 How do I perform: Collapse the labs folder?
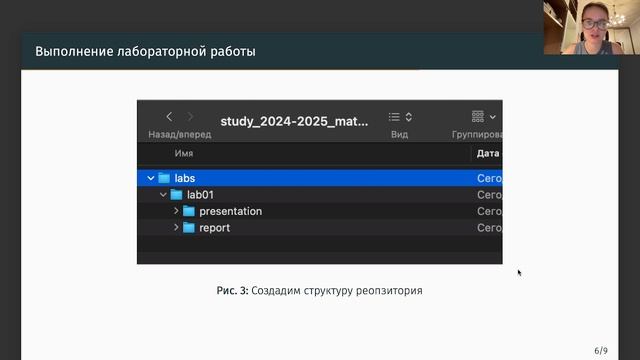151,178
